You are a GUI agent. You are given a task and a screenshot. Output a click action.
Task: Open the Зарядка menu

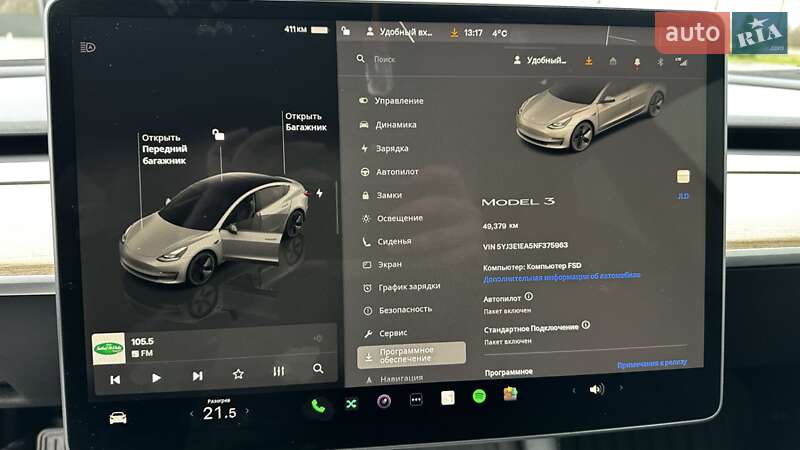385,148
